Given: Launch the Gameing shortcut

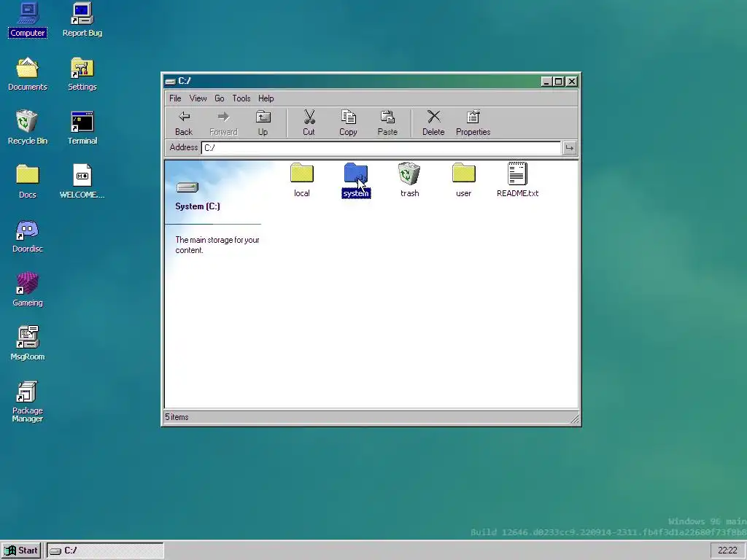Looking at the screenshot, I should (28, 289).
